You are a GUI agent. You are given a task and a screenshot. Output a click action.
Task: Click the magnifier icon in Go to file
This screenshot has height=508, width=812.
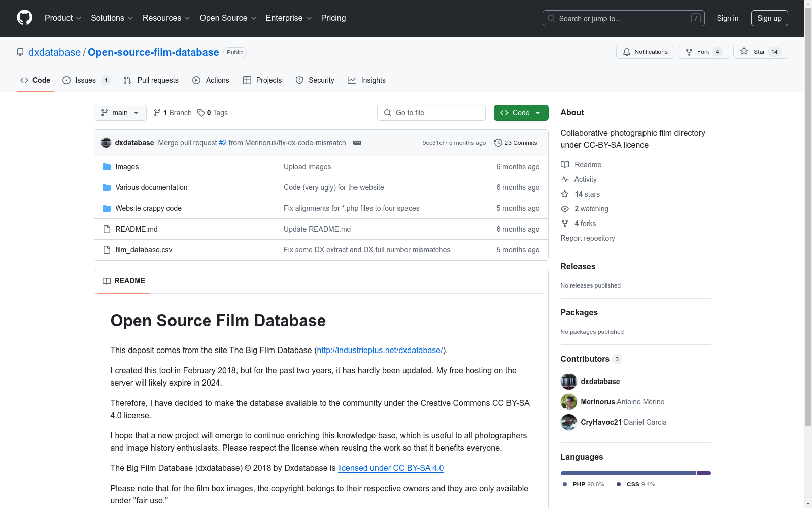[x=388, y=113]
